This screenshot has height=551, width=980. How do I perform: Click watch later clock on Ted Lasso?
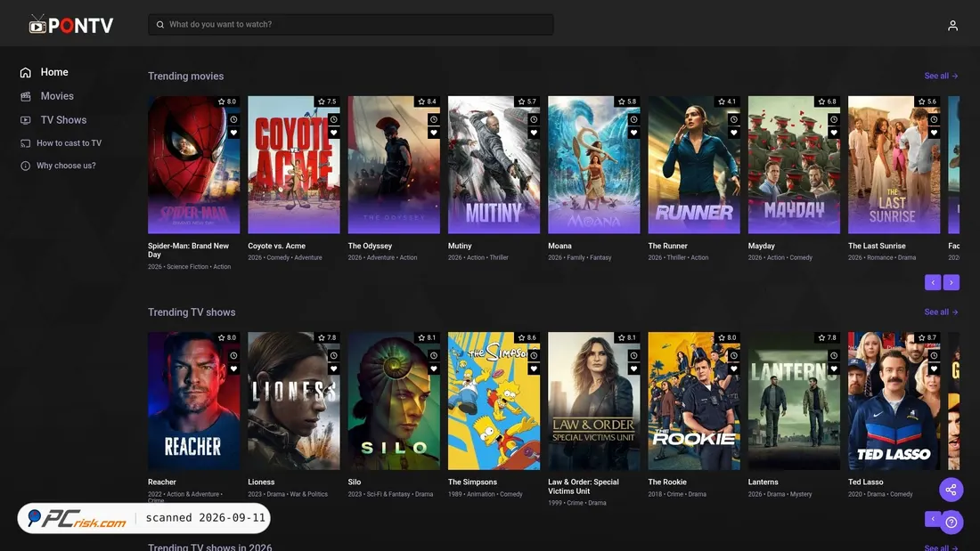pos(933,355)
